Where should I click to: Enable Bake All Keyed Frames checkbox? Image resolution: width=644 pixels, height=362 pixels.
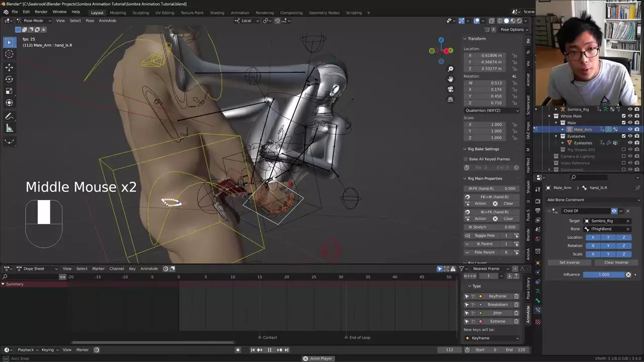(466, 159)
